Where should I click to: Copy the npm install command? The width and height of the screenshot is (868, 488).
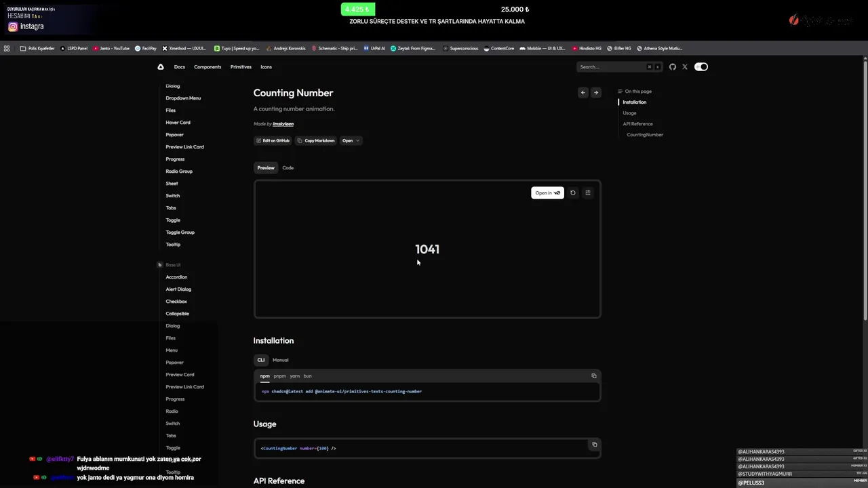point(594,375)
